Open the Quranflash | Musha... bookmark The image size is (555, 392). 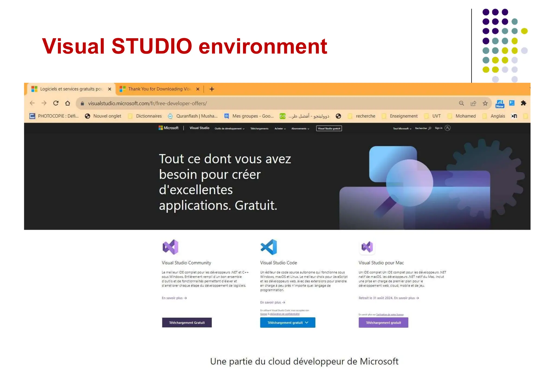coord(193,116)
